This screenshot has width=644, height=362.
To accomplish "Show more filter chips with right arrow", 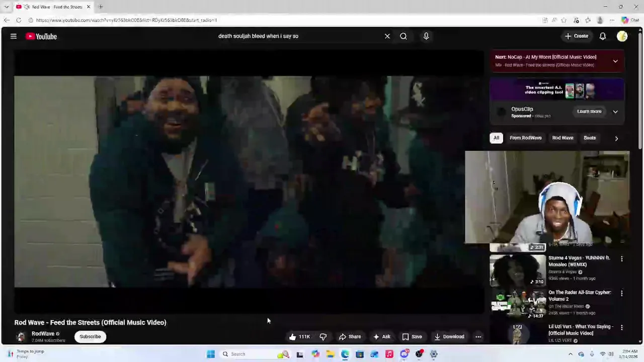I will (x=616, y=138).
